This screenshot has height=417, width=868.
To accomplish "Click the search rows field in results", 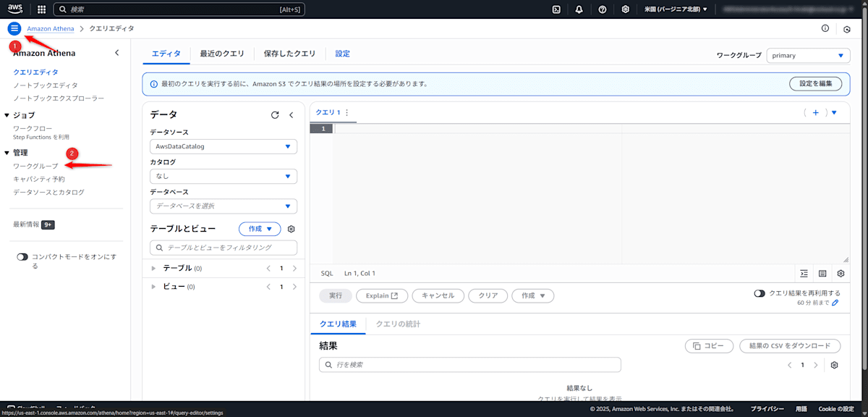I will click(x=469, y=365).
